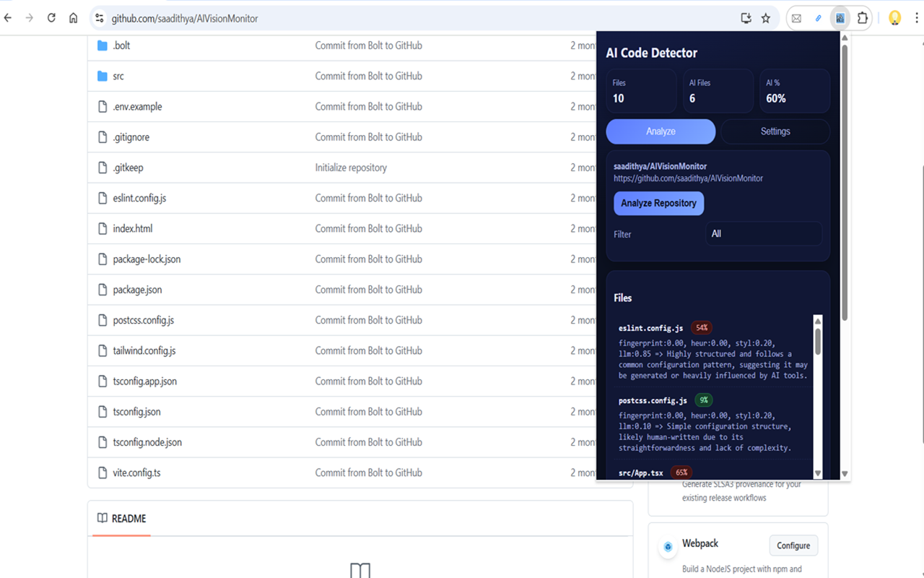Click the file icon beside package.json
The width and height of the screenshot is (924, 578).
pos(103,290)
